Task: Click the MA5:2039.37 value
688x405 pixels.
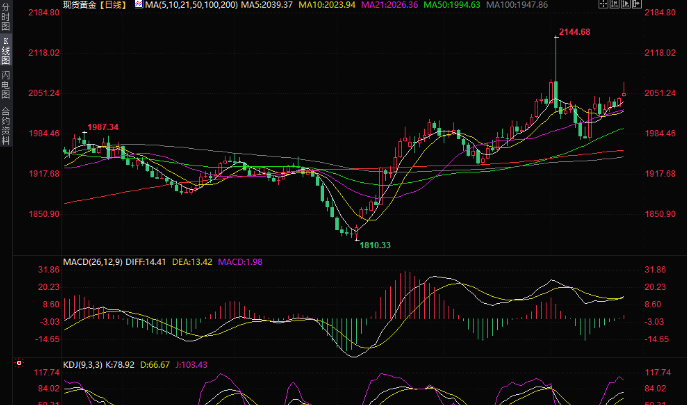Action: [268, 5]
